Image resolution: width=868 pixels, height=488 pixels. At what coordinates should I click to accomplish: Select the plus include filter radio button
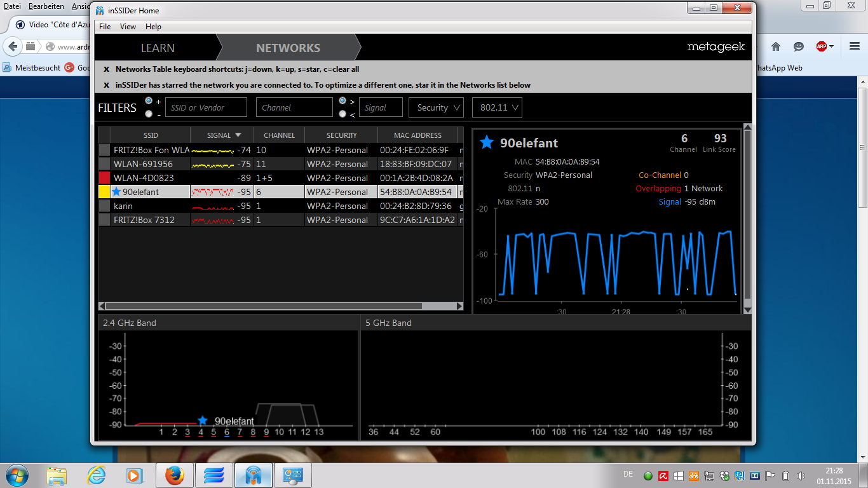point(149,100)
